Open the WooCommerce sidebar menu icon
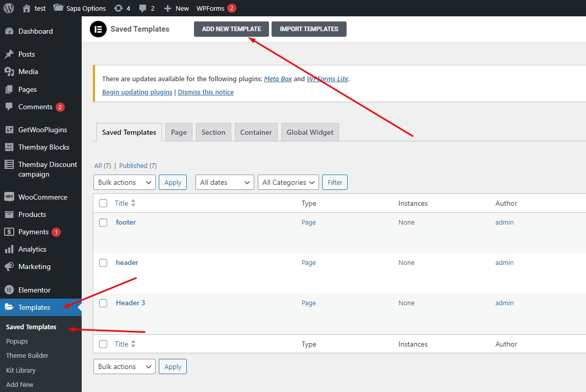Viewport: 586px width, 392px height. point(9,197)
